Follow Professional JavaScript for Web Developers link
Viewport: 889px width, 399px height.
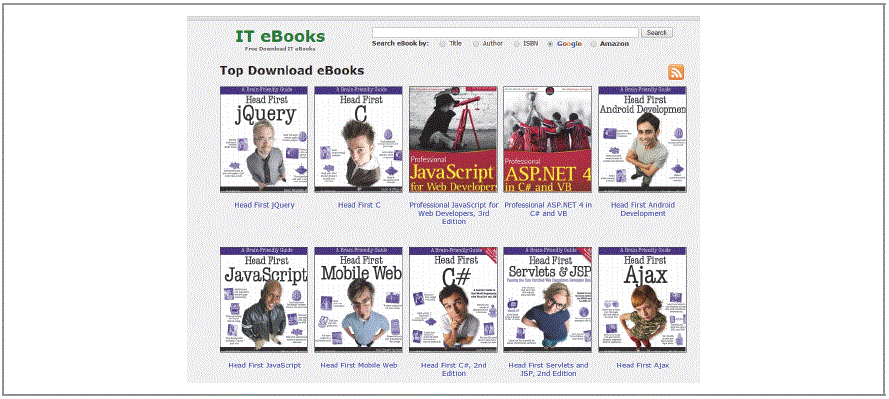tap(454, 213)
